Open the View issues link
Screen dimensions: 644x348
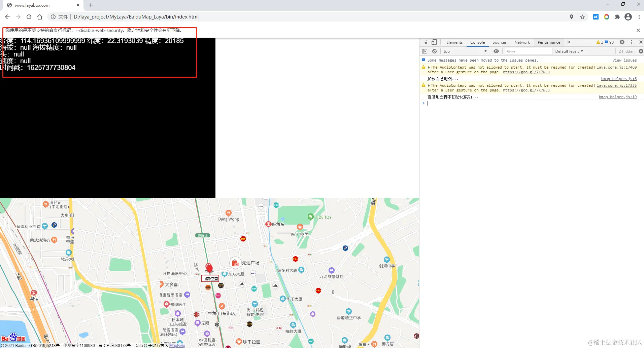pyautogui.click(x=624, y=60)
